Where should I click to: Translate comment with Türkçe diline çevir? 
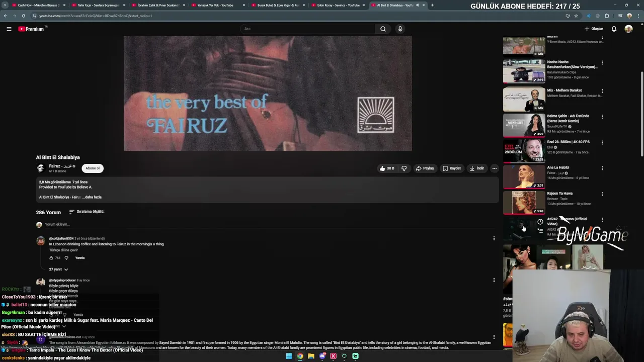point(63,250)
